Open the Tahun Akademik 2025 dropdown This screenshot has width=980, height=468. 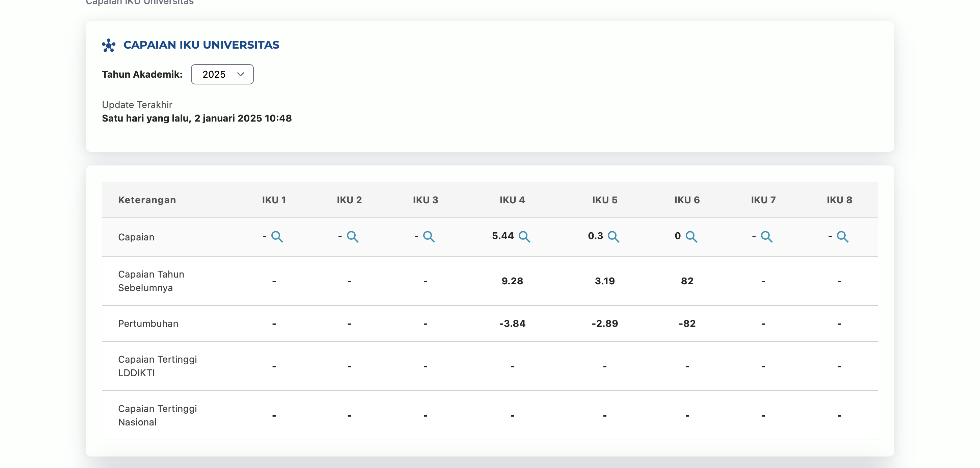(222, 74)
